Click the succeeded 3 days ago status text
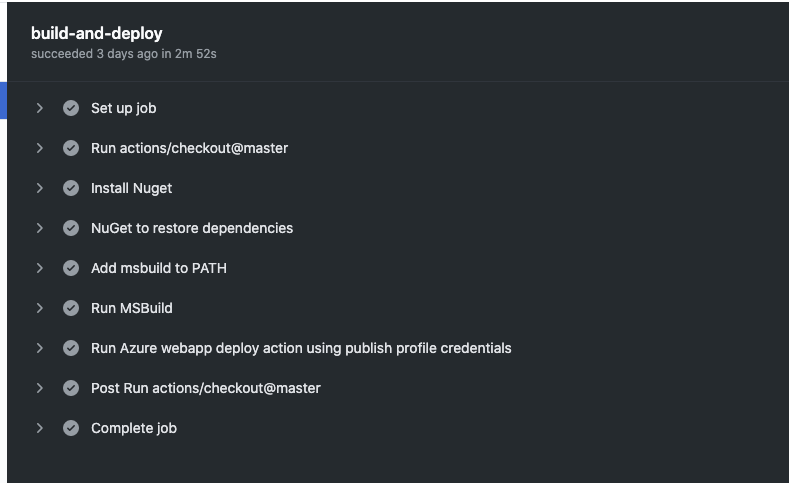 click(124, 54)
